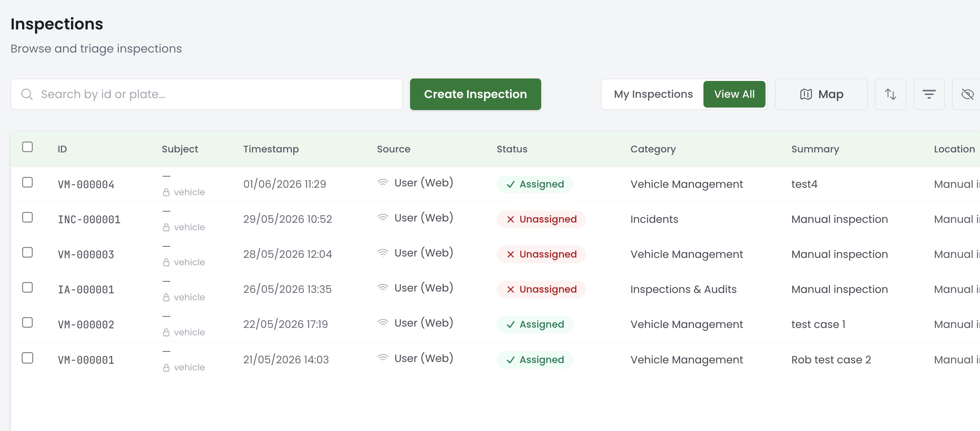Click the Incidents category cell
Viewport: 980px width, 431px height.
pyautogui.click(x=654, y=219)
